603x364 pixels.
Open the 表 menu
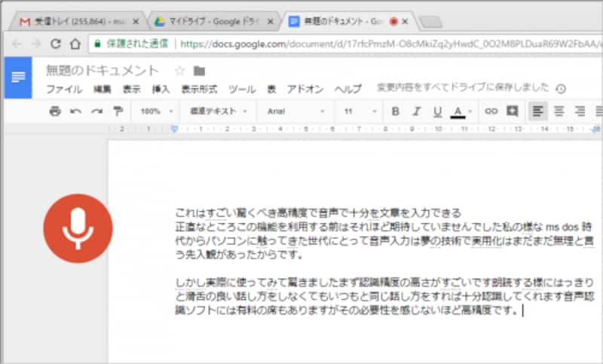tap(271, 89)
